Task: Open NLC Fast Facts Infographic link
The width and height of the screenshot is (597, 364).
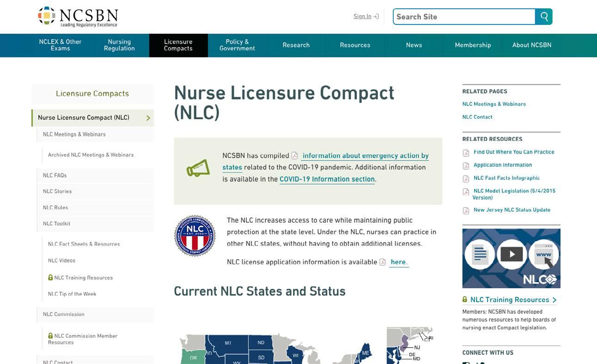Action: pos(506,178)
